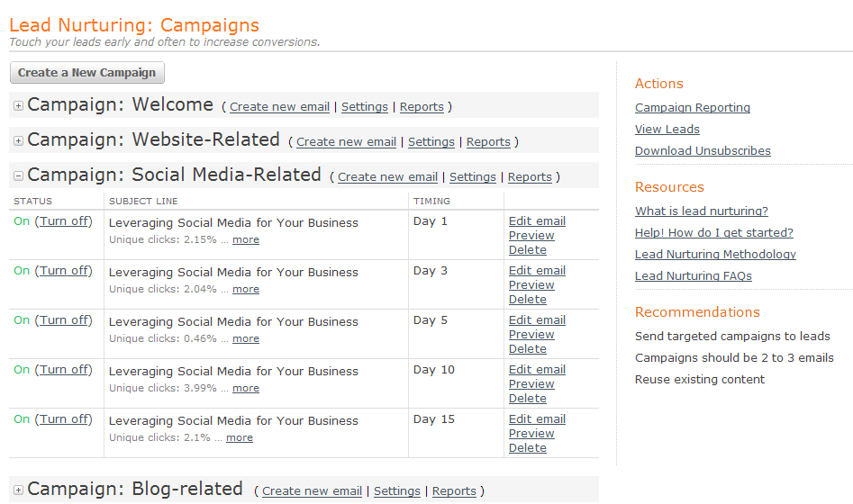
Task: Open Campaign Reporting under Actions
Action: [x=692, y=108]
